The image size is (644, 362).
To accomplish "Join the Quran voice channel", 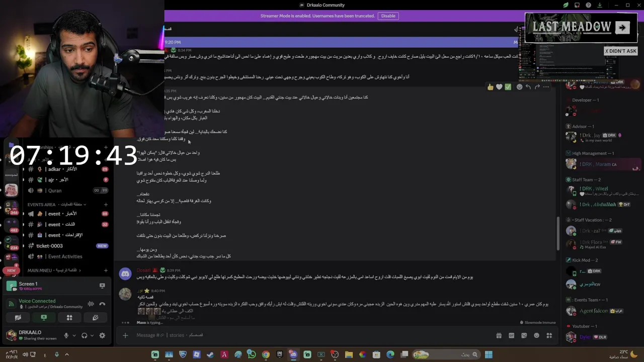I will coord(68,191).
